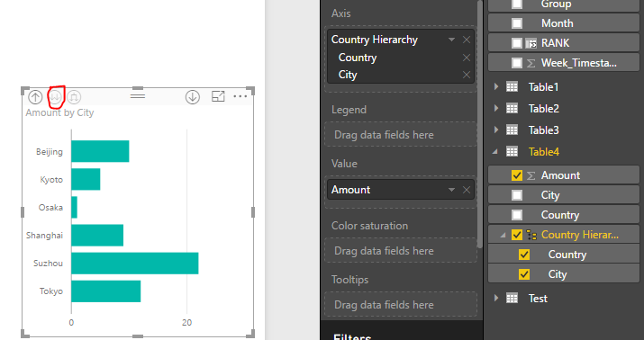Click the Amount field in Value
Viewport: 644px width, 340px height.
pos(401,190)
